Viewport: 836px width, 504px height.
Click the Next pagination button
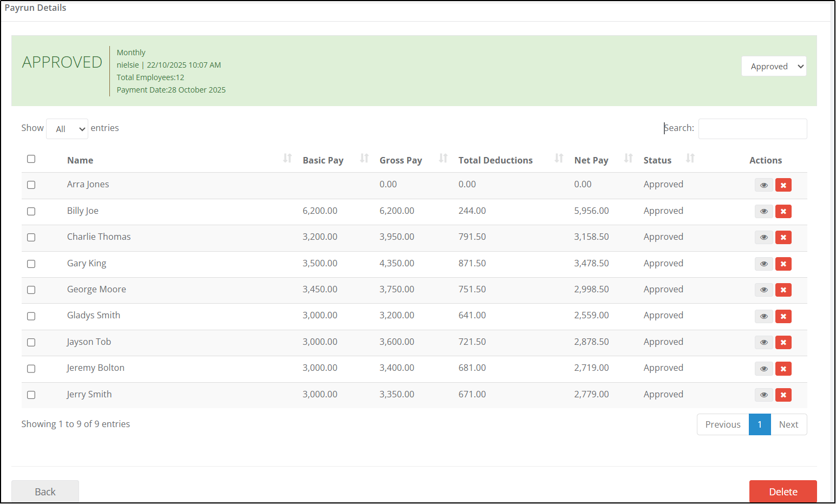click(789, 424)
